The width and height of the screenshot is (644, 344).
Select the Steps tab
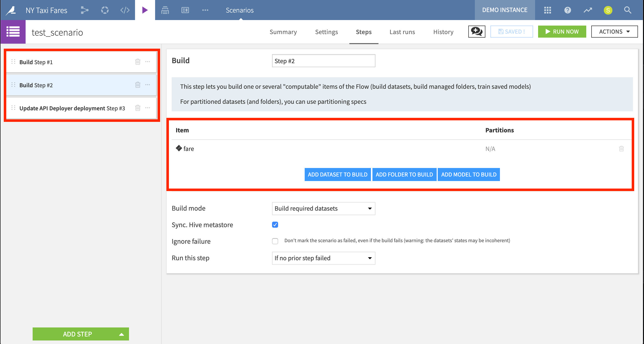pos(364,32)
